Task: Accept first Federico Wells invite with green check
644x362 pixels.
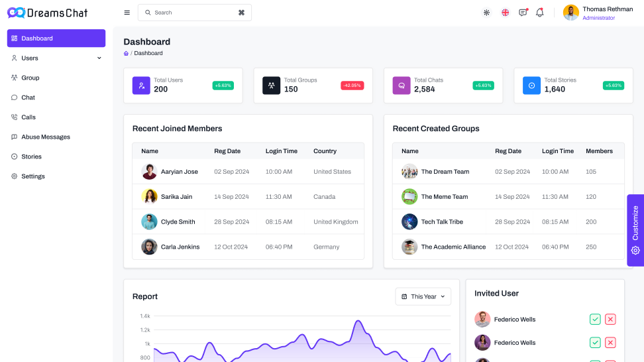Action: point(595,320)
